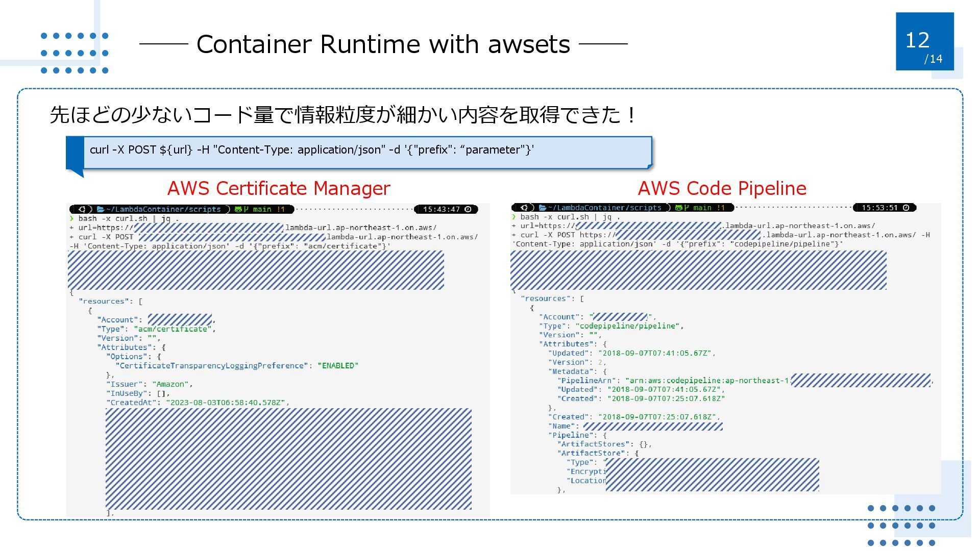Viewport: 980px width, 551px height.
Task: Click the git cat icon before 'main' in the left terminal
Action: [238, 209]
